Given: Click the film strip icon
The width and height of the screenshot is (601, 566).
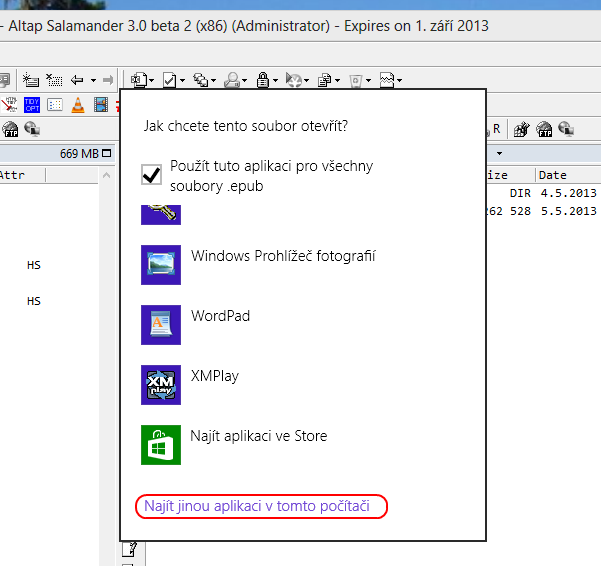Looking at the screenshot, I should 101,105.
